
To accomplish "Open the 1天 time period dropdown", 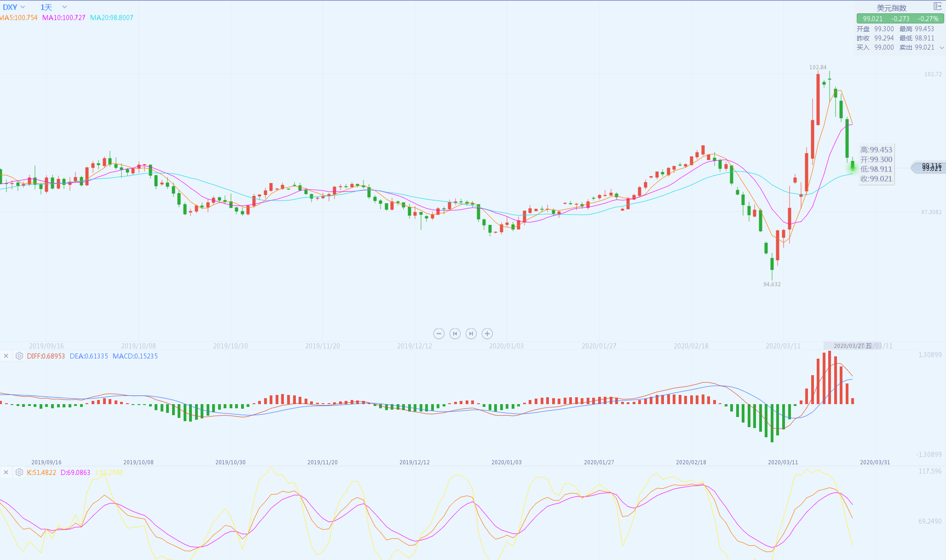I will point(53,7).
